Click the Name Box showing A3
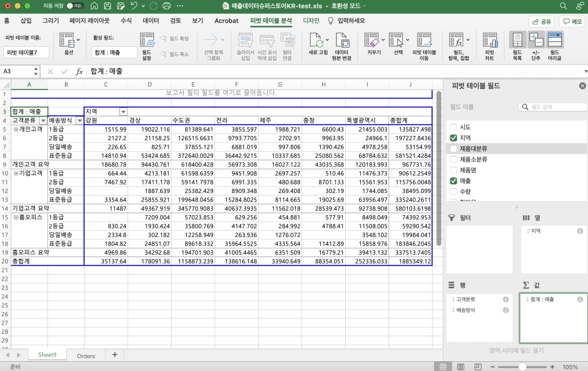The image size is (588, 371). click(x=20, y=71)
